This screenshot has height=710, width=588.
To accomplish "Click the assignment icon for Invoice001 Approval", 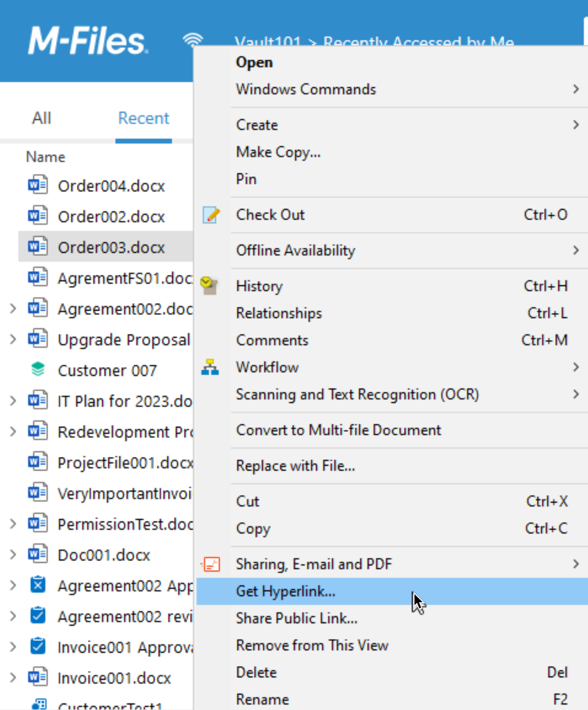I will pos(38,646).
